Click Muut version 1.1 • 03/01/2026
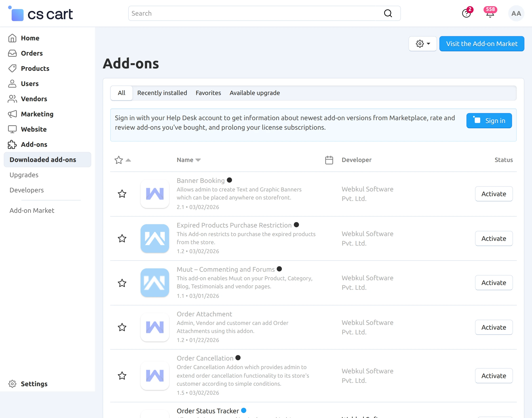Screen dimensions: 532x418 [198, 296]
